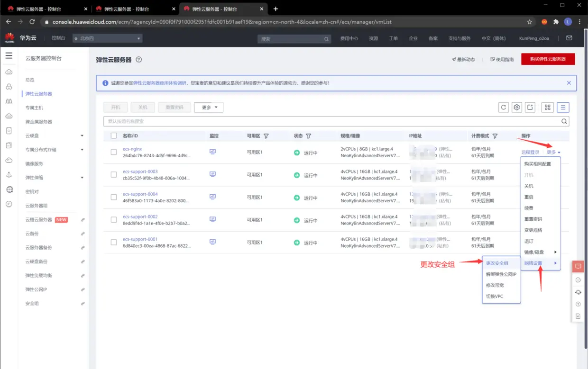Bookmark this page with the star icon
The image size is (588, 369).
[530, 22]
